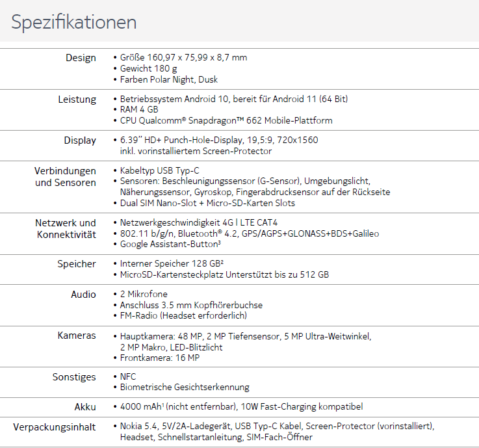
Task: Click the Spezifikationen heading
Action: coord(74,22)
